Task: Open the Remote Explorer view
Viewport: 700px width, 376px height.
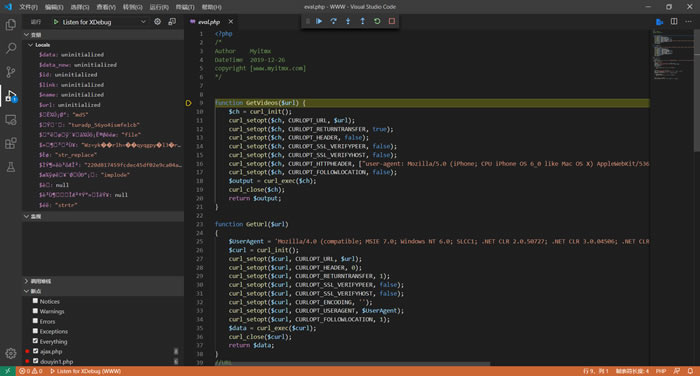Action: [x=11, y=120]
